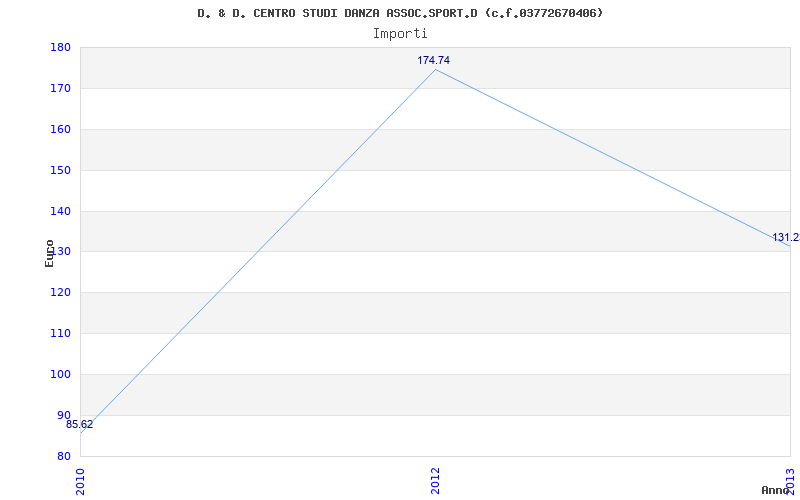The width and height of the screenshot is (800, 500).
Task: Click the y-axis value 150
Action: click(x=60, y=170)
